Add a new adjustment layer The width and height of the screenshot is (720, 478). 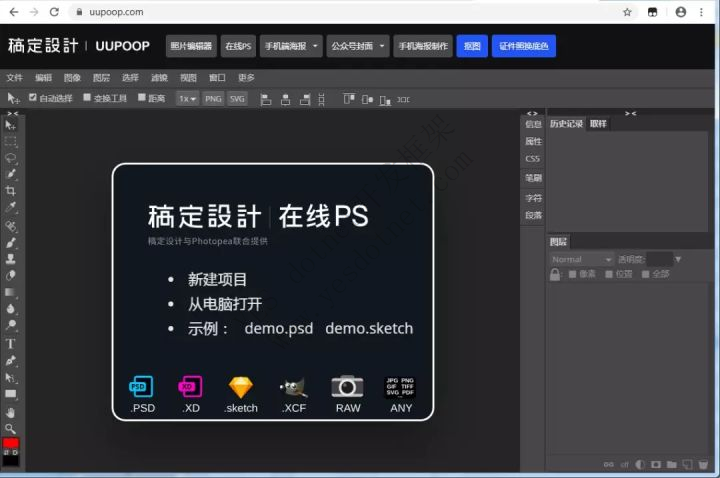[x=640, y=465]
